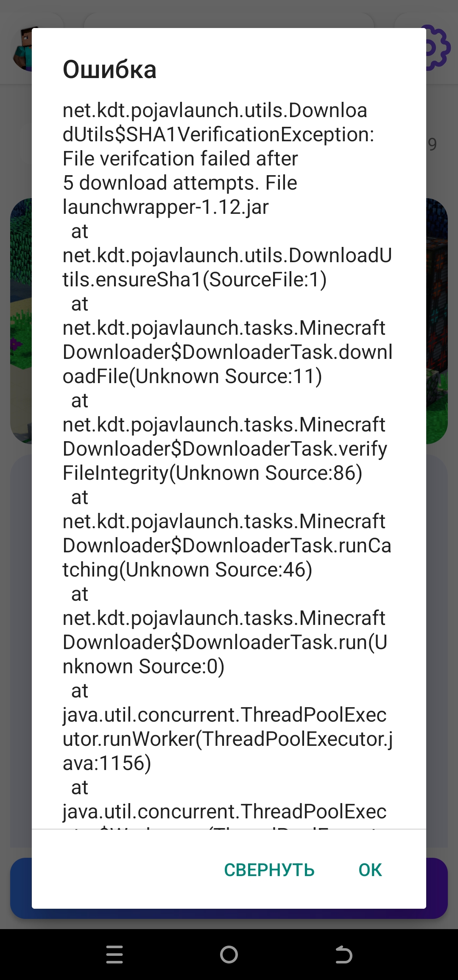The height and width of the screenshot is (980, 458).
Task: Open the Android recent apps icon
Action: pyautogui.click(x=114, y=955)
